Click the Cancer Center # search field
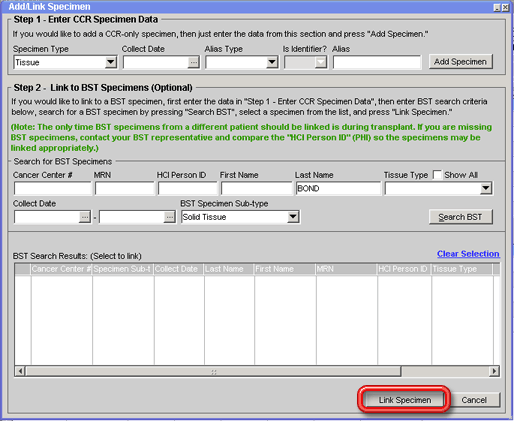Viewport: 514px width, 421px height. coord(52,188)
